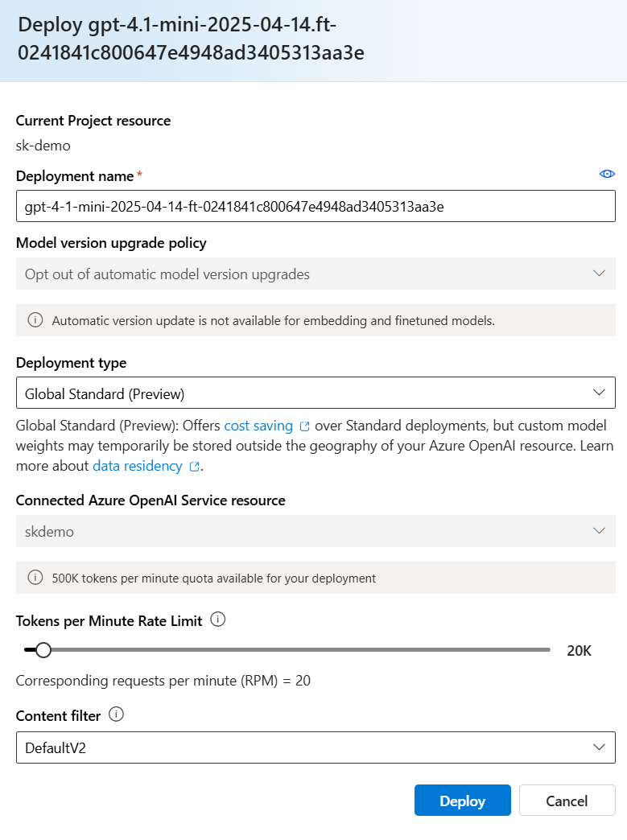This screenshot has height=840, width=627.
Task: Click external link icon after data residency
Action: click(x=194, y=467)
